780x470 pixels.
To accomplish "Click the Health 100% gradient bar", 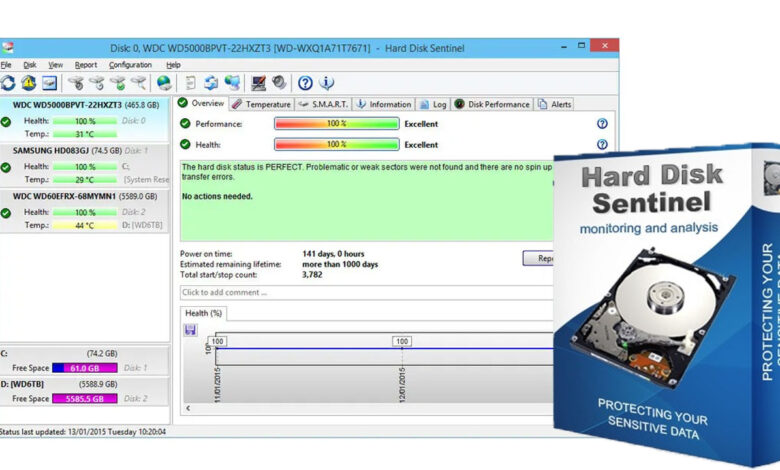I will pos(337,144).
